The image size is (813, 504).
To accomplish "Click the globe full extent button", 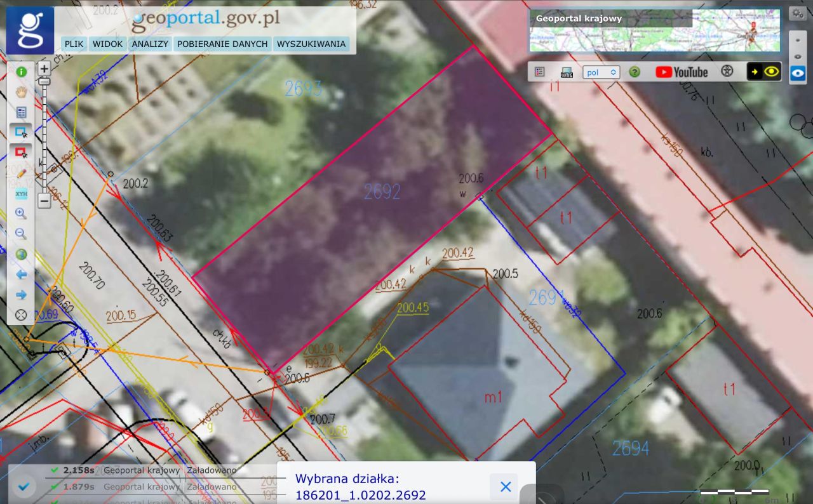I will (21, 255).
